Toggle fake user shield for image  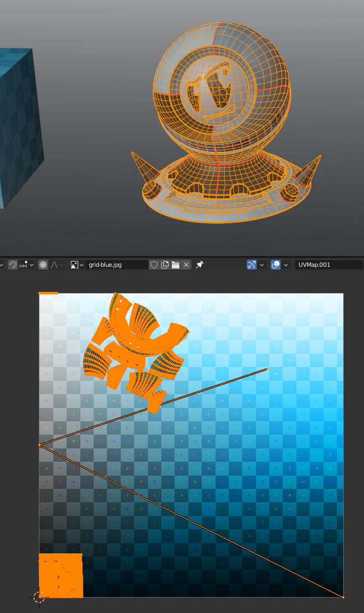click(154, 265)
